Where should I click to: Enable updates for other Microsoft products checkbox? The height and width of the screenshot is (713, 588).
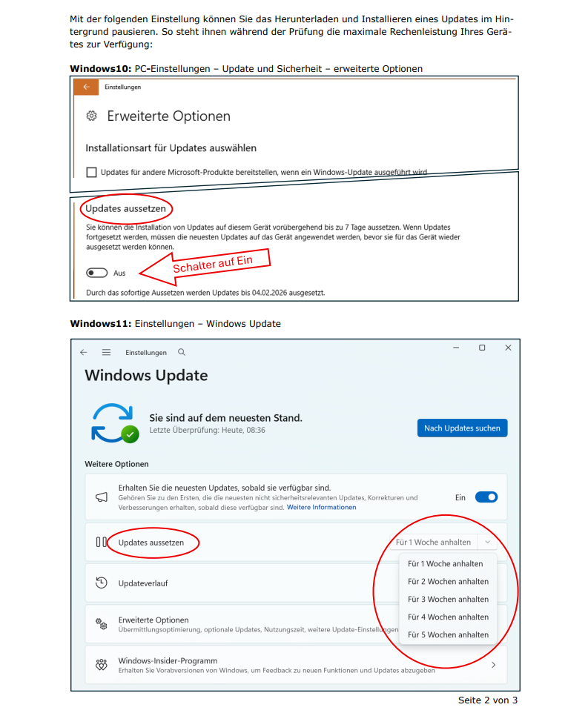[x=91, y=172]
